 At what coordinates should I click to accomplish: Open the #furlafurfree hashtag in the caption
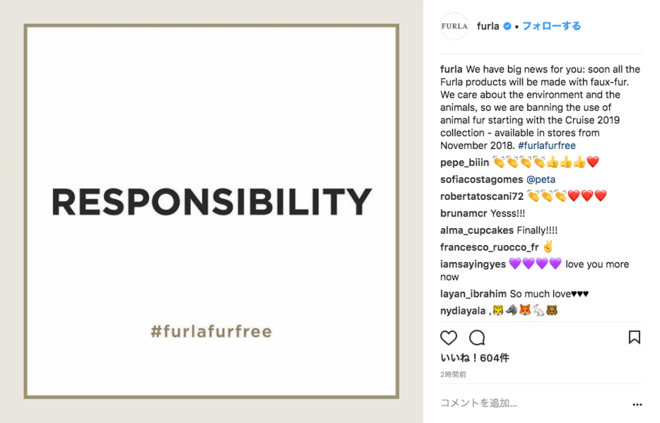[547, 146]
